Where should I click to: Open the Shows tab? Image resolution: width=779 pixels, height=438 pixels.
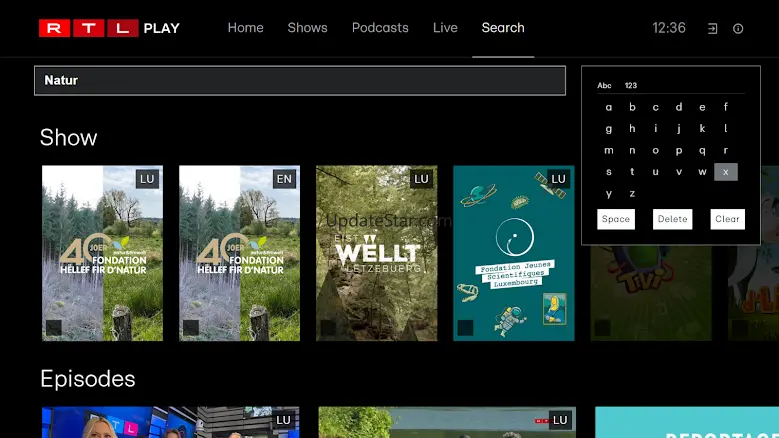tap(308, 28)
